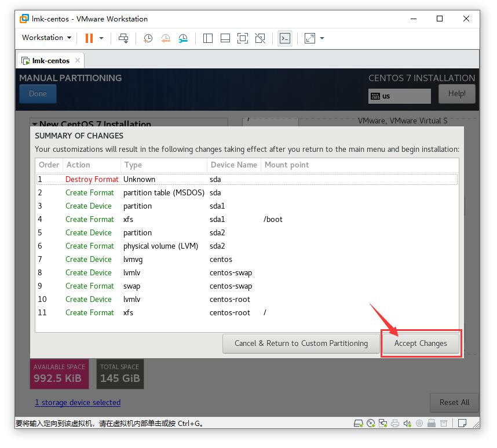Toggle the console view button
The height and width of the screenshot is (448, 497).
pyautogui.click(x=284, y=38)
